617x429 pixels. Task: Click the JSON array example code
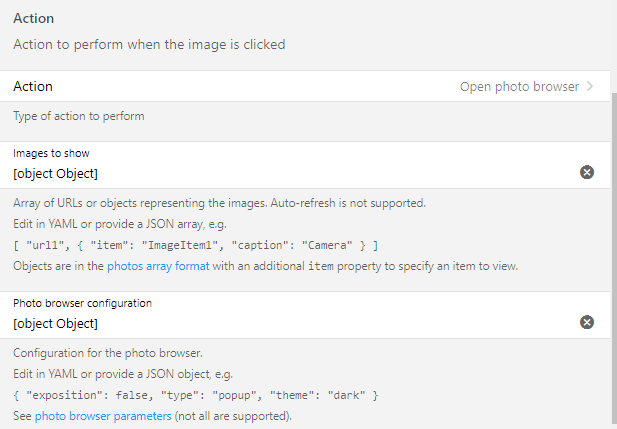196,246
